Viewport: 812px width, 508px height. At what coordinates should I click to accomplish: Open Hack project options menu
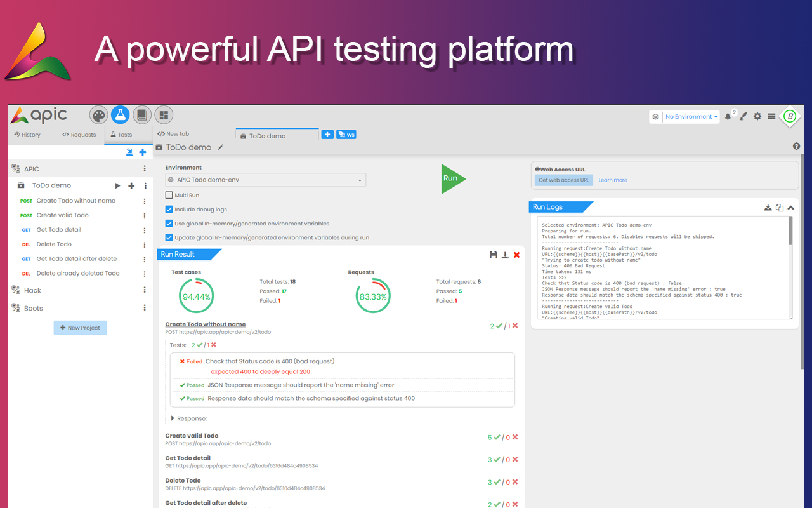(145, 290)
